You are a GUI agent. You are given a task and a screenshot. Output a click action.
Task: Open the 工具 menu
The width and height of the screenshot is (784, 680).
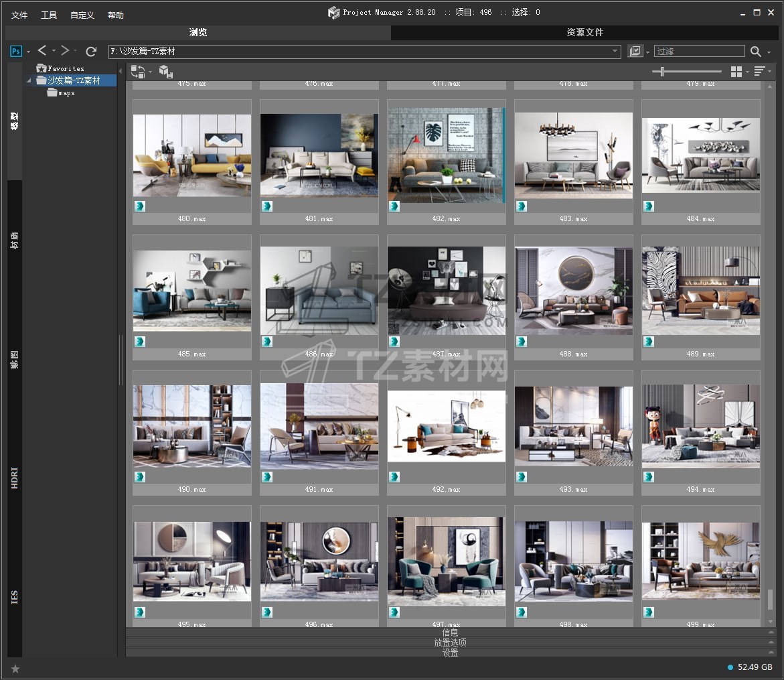(49, 15)
